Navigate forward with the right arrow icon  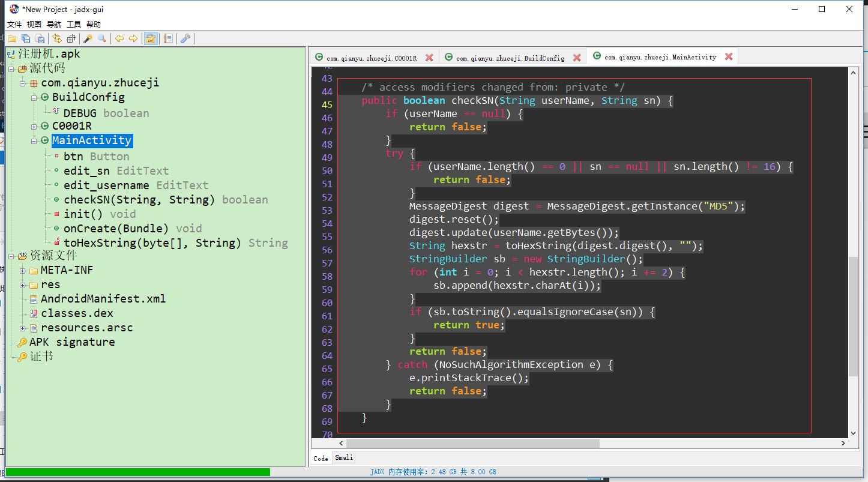click(x=133, y=38)
